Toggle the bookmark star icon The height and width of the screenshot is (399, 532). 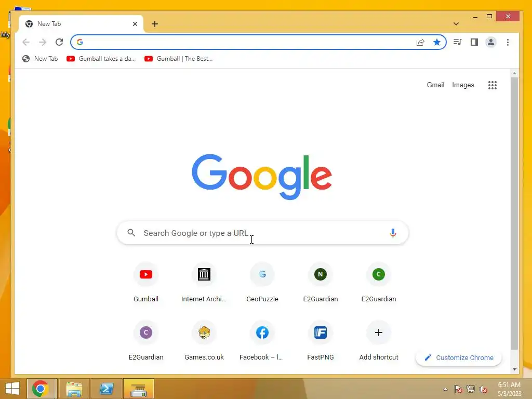coord(436,42)
